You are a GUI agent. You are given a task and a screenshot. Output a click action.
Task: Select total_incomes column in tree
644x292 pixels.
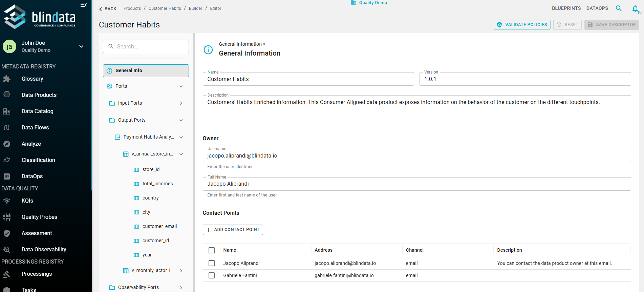pos(157,184)
